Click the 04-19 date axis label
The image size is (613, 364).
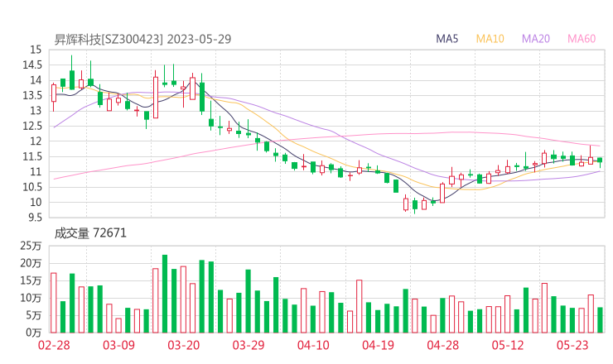pos(378,345)
